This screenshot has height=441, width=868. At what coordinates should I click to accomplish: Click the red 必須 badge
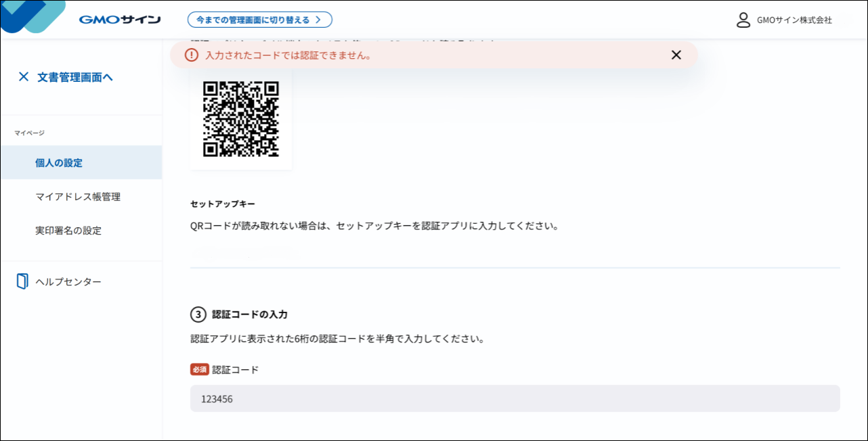coord(199,370)
